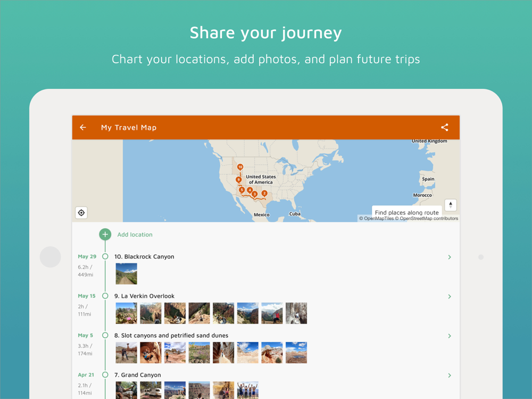Click the Add location text link

(135, 235)
